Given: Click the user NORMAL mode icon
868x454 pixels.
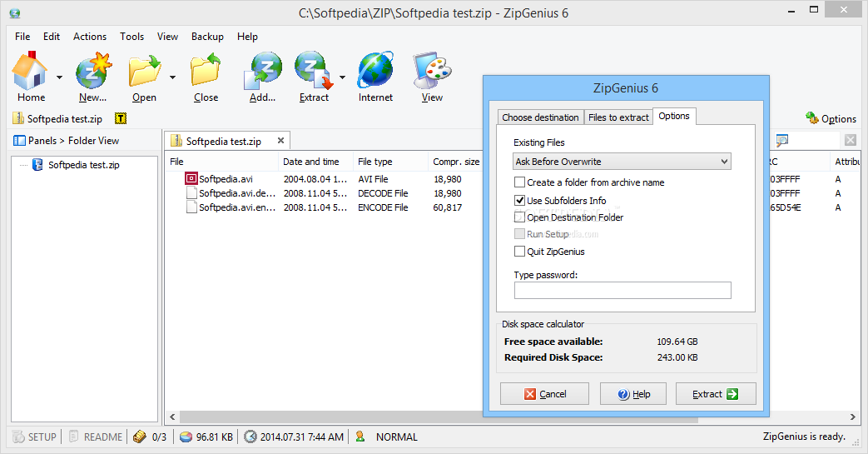Looking at the screenshot, I should pos(360,437).
